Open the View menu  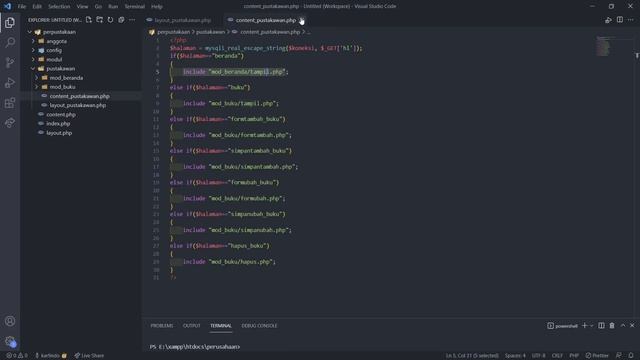(x=82, y=7)
